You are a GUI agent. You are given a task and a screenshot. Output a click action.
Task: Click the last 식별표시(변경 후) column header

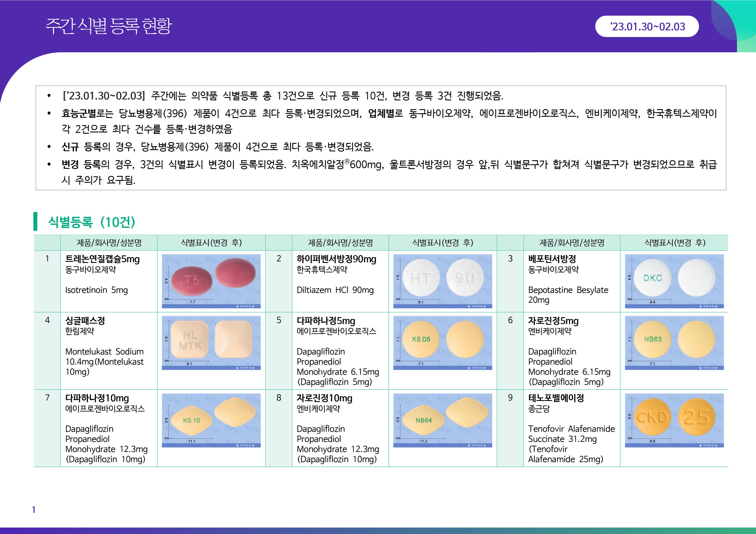[x=675, y=243]
